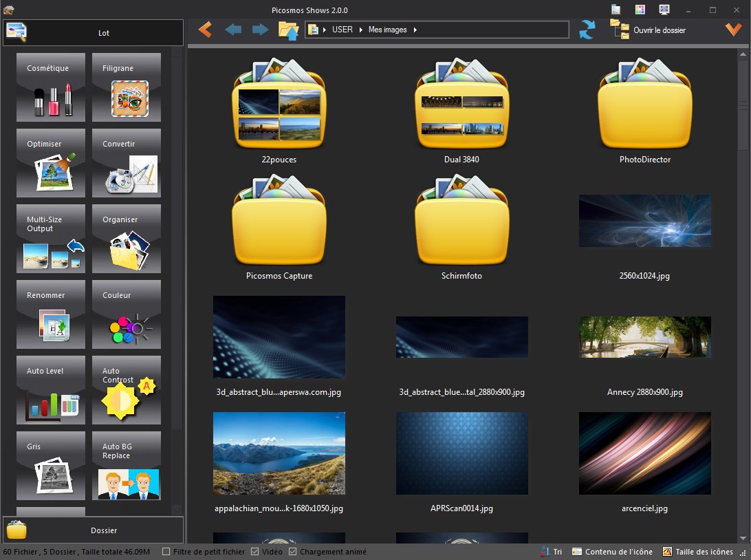Click scroll-down arrow of file browser
Viewport: 751px width, 560px height.
point(743,537)
